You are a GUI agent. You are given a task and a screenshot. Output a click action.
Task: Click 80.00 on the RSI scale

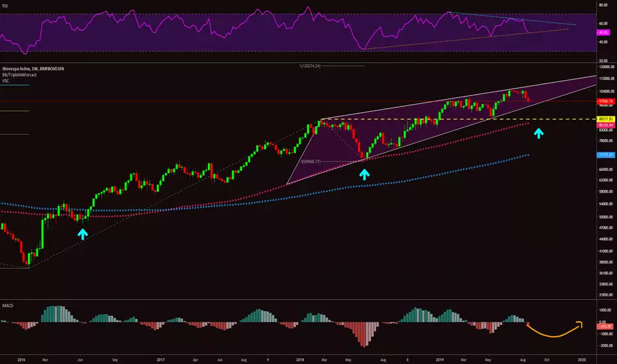coord(603,5)
